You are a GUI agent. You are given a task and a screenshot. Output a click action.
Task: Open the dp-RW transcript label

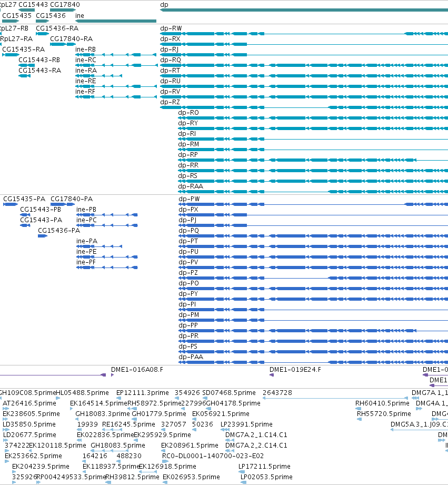pos(171,28)
